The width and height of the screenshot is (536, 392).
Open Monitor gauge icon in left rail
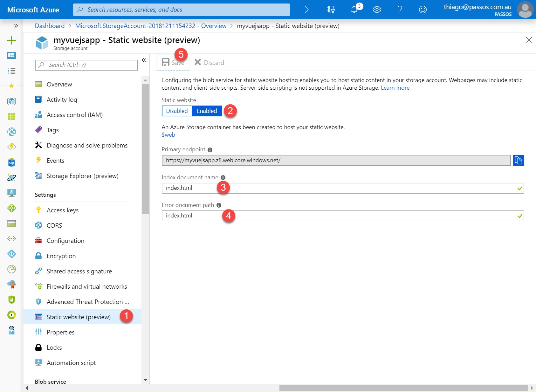tap(11, 269)
